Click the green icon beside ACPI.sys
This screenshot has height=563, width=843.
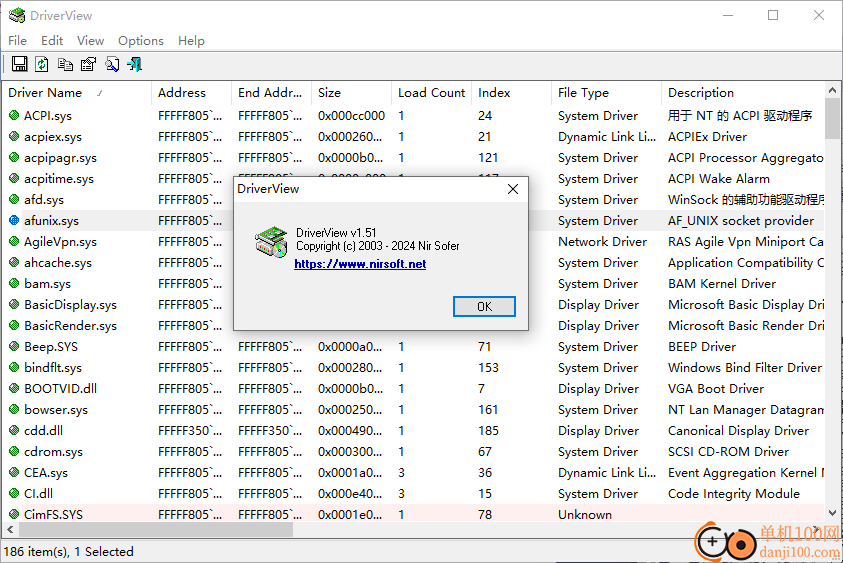(14, 115)
